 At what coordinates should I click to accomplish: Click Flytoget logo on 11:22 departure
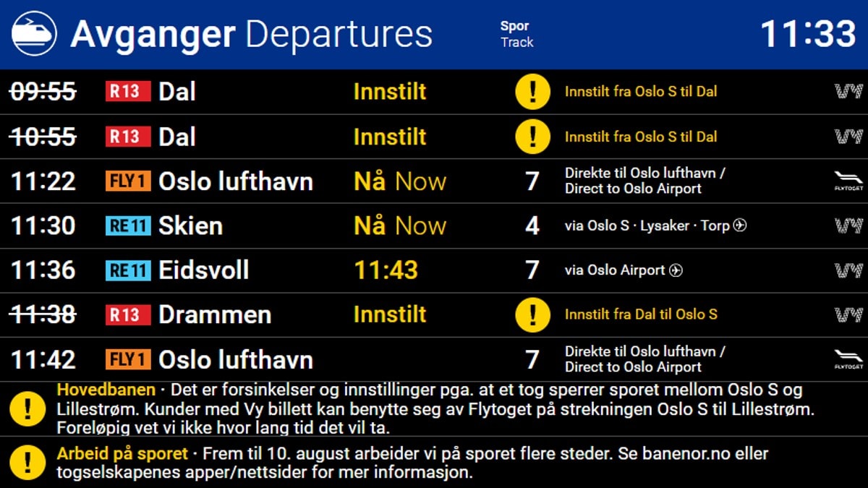(x=848, y=181)
